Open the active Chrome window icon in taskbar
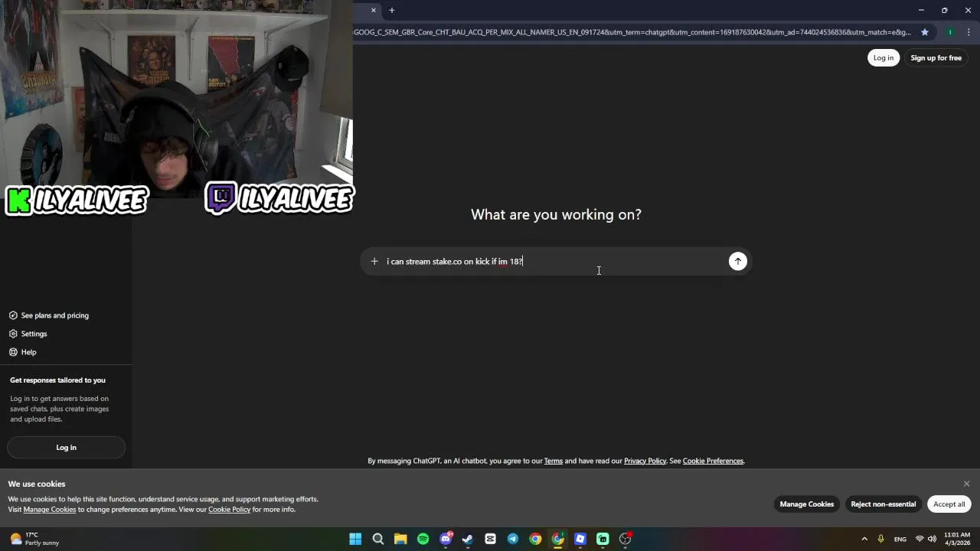The width and height of the screenshot is (980, 551). [558, 539]
